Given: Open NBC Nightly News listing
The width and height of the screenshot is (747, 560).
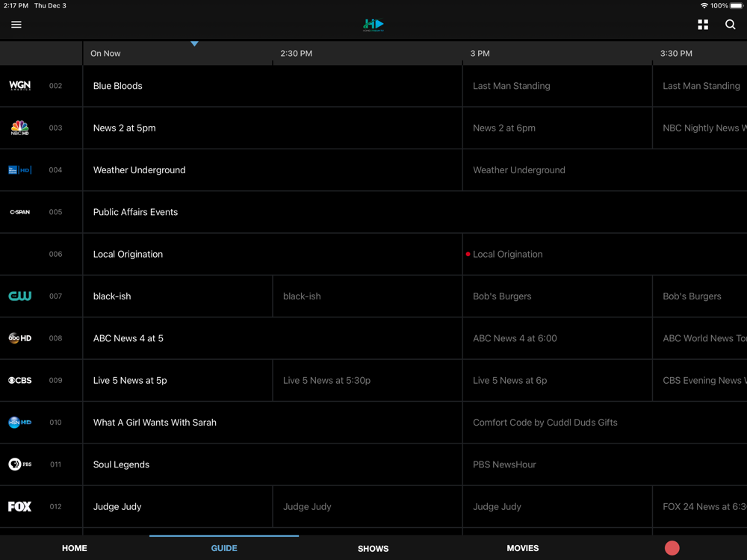Looking at the screenshot, I should [x=700, y=128].
